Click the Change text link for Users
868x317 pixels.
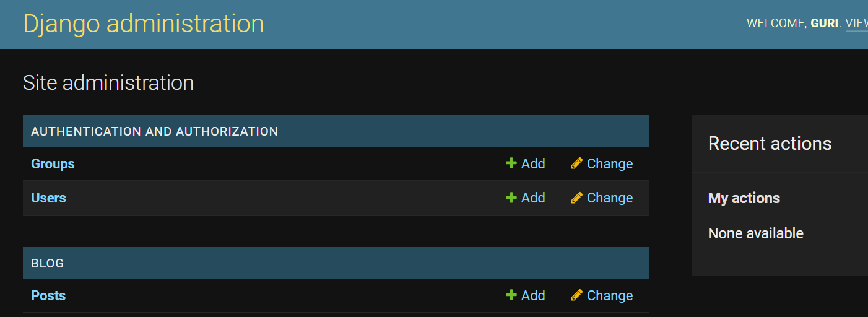tap(609, 198)
